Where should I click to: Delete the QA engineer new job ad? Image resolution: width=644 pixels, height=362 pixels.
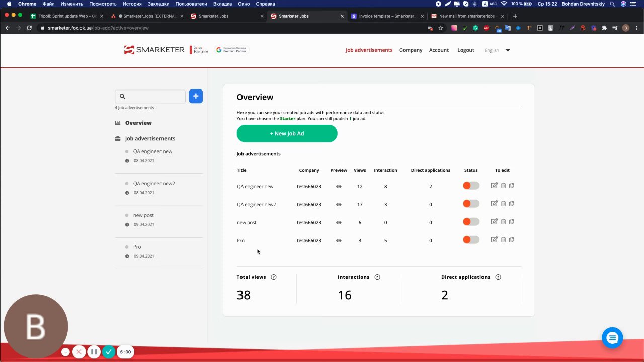tap(503, 186)
